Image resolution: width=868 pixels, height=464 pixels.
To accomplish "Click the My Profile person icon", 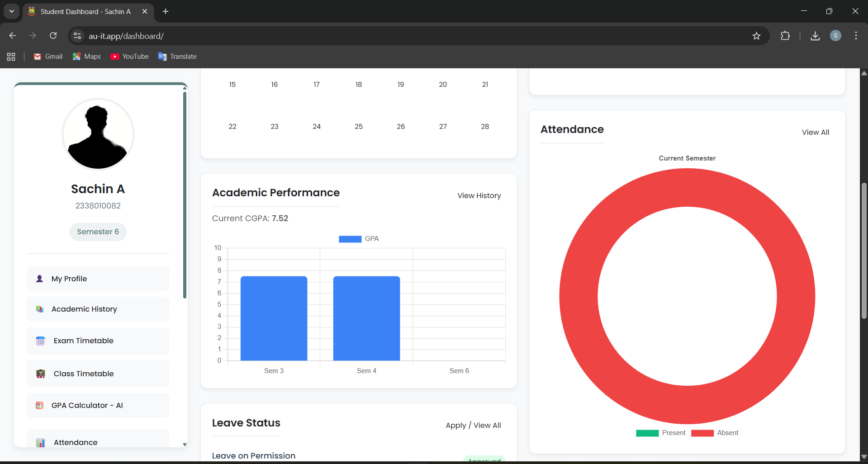I will tap(40, 279).
